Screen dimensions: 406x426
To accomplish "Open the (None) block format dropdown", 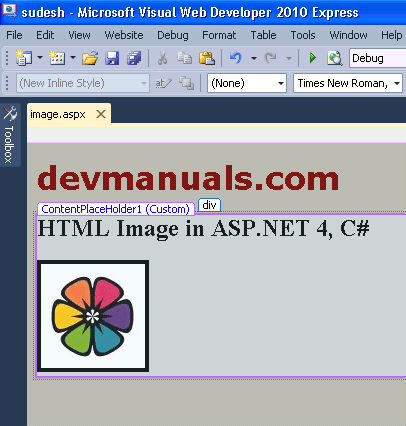I will click(247, 83).
